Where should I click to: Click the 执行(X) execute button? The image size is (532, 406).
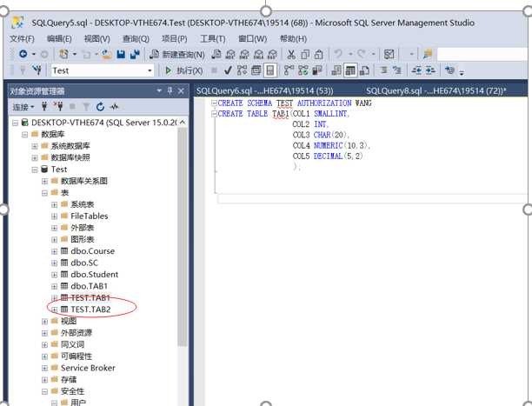(x=183, y=70)
